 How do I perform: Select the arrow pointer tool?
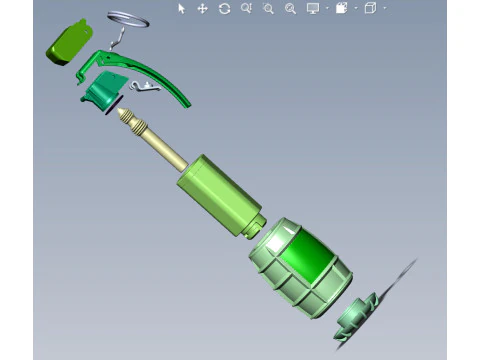click(181, 8)
